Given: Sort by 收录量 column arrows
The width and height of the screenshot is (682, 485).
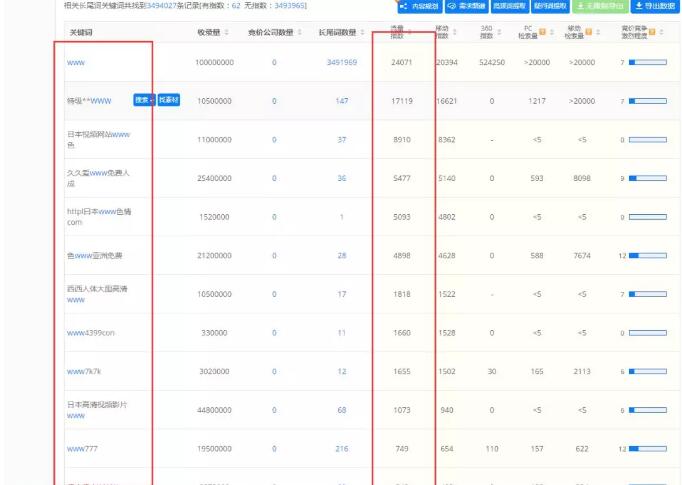Looking at the screenshot, I should pos(227,32).
